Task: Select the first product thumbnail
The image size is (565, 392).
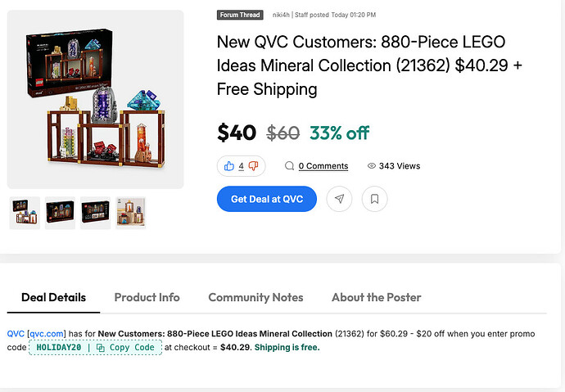Action: coord(25,213)
